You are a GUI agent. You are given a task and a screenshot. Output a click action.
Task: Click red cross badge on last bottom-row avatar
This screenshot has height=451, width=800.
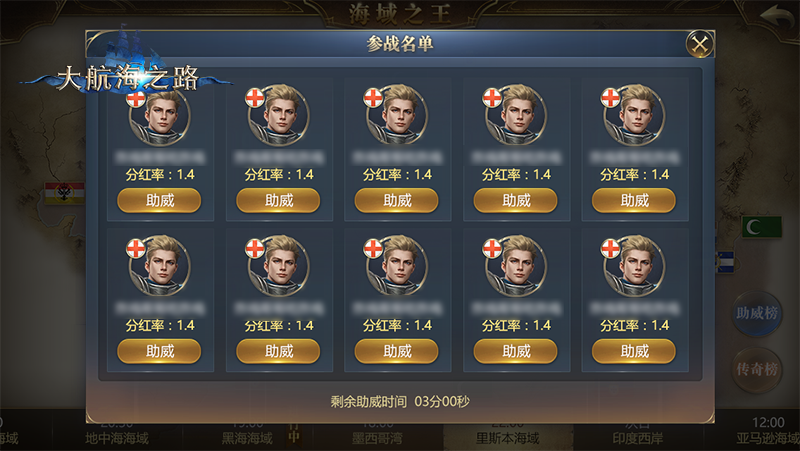pyautogui.click(x=610, y=248)
